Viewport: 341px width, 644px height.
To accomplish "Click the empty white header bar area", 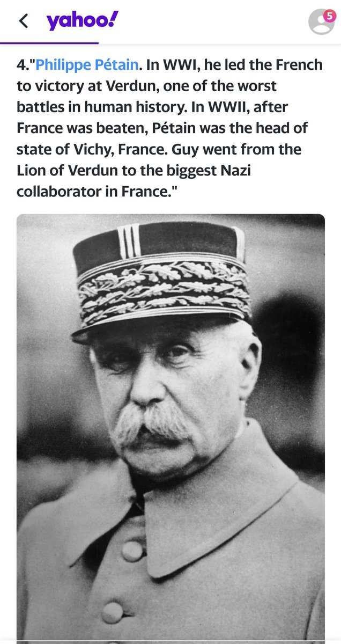I will (214, 21).
